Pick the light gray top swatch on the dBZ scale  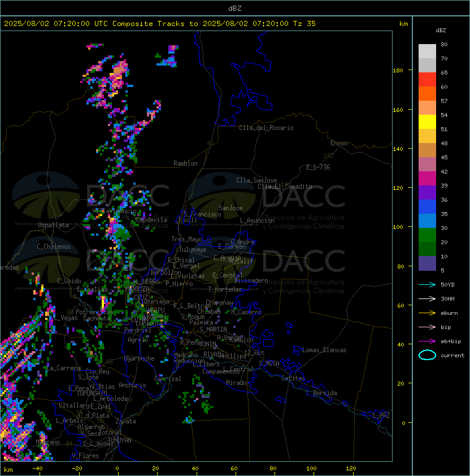tap(427, 51)
